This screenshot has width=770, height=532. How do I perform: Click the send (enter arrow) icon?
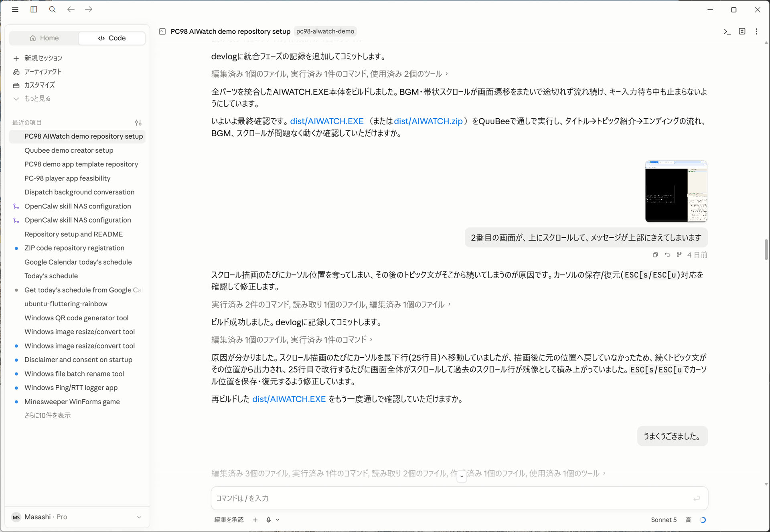(x=697, y=498)
